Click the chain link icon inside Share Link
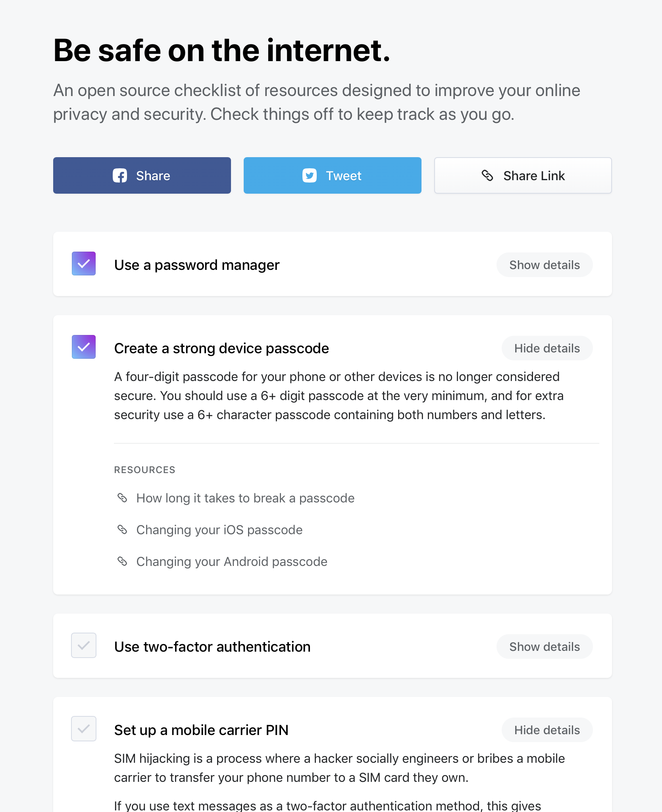 pos(487,175)
